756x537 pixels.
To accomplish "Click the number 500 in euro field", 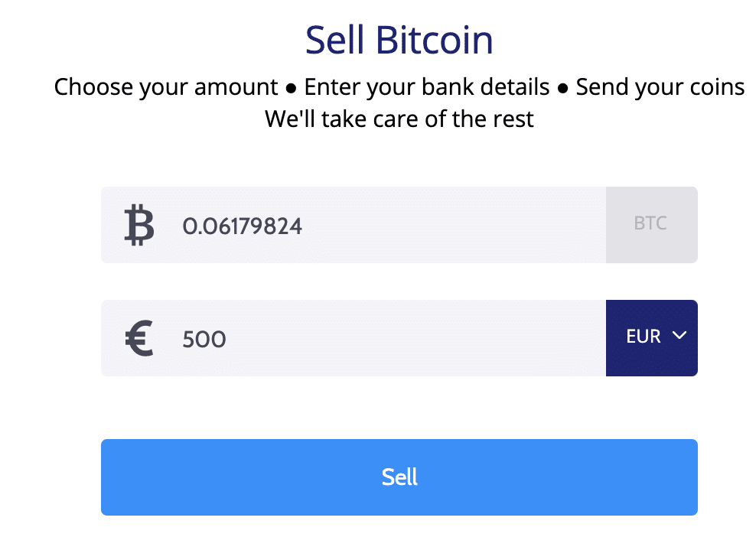I will [x=204, y=340].
